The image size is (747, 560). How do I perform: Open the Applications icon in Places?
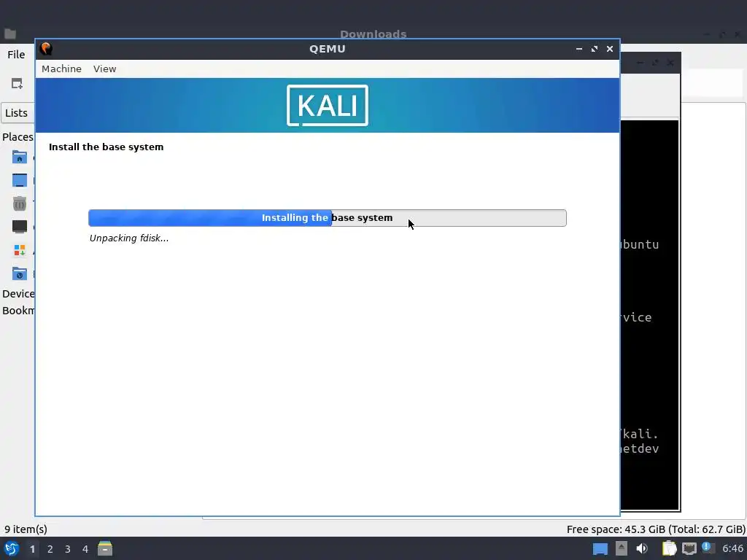20,250
